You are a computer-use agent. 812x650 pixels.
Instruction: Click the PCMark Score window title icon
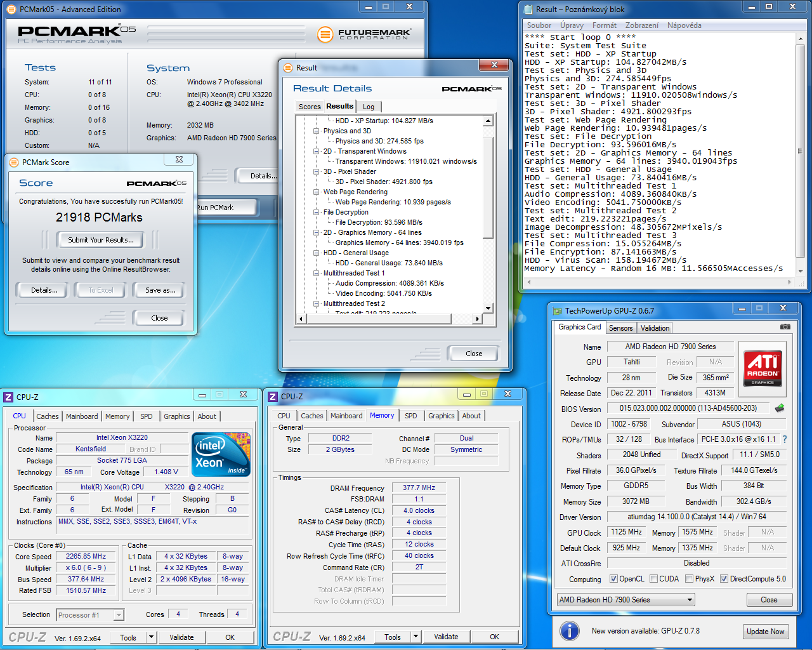click(x=14, y=162)
